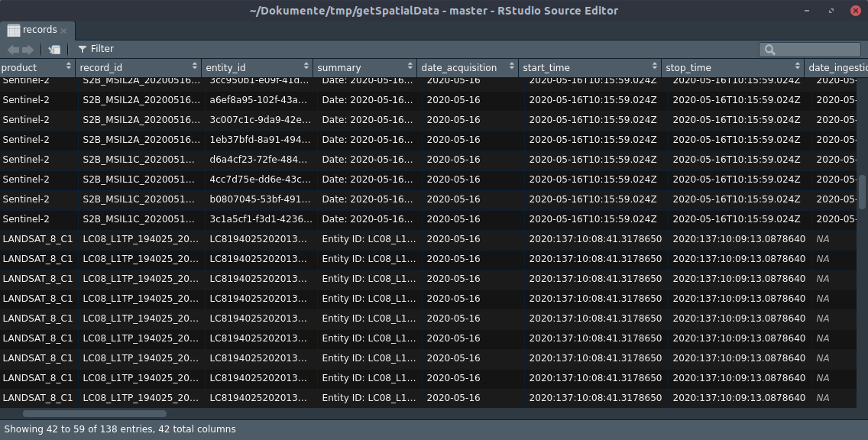Sort by product column arrows
This screenshot has width=868, height=440.
click(69, 67)
